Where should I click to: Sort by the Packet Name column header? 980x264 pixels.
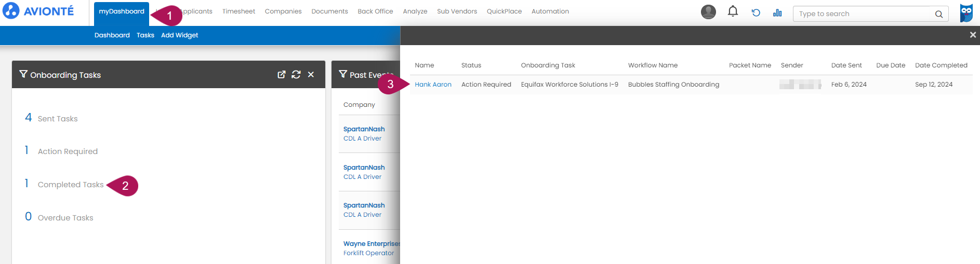[x=750, y=65]
